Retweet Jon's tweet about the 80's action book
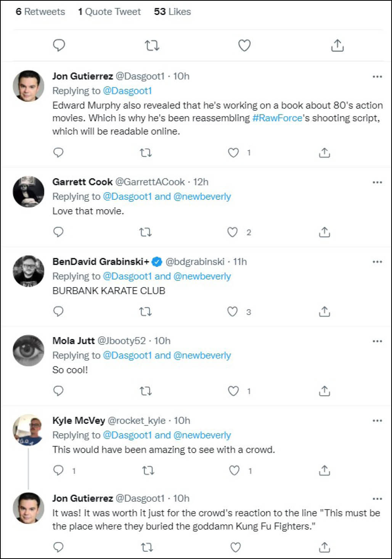The image size is (392, 559). click(x=146, y=153)
